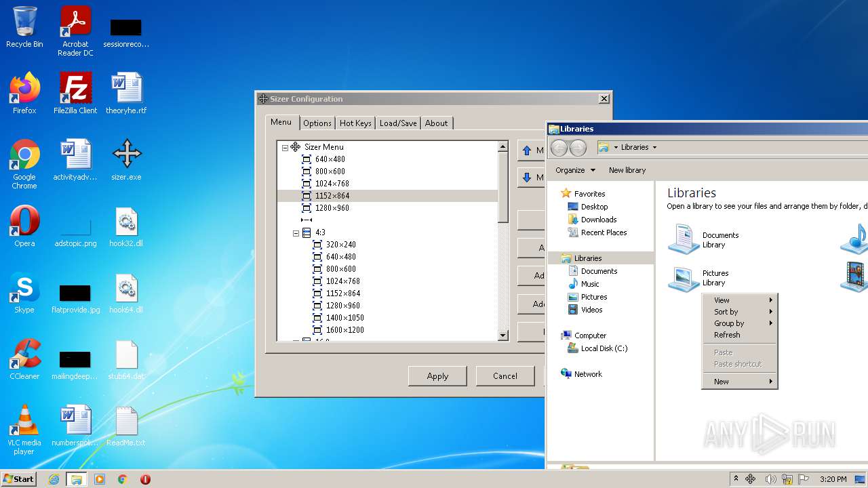
Task: Click the Cancel button in Sizer
Action: pyautogui.click(x=505, y=376)
